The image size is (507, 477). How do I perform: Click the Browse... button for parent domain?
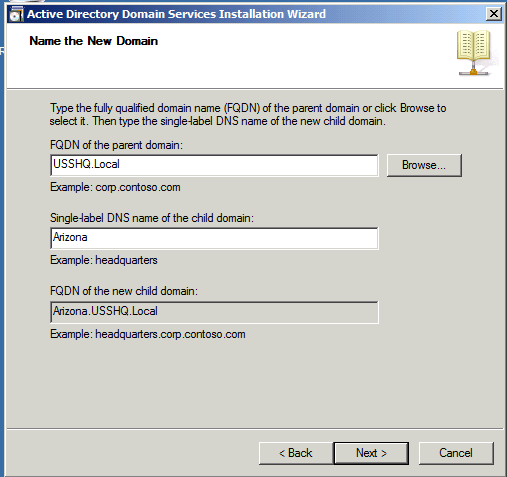click(x=424, y=165)
